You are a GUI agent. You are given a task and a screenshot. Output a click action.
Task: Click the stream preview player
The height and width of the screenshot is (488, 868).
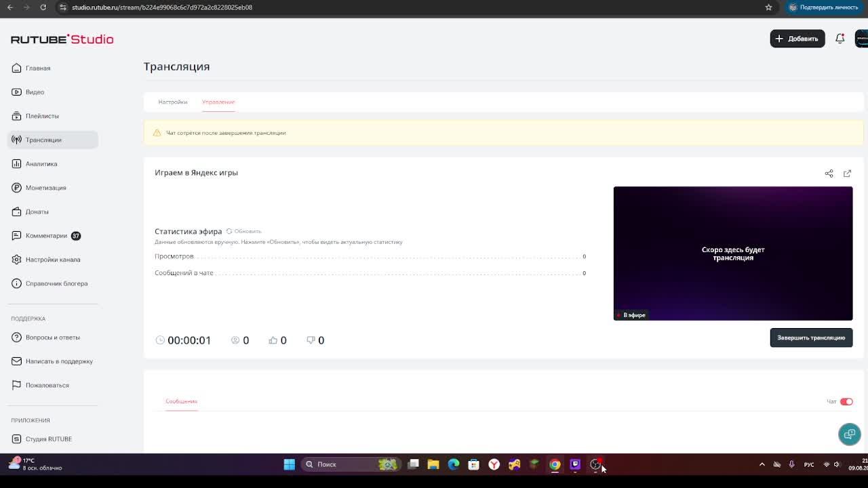733,253
